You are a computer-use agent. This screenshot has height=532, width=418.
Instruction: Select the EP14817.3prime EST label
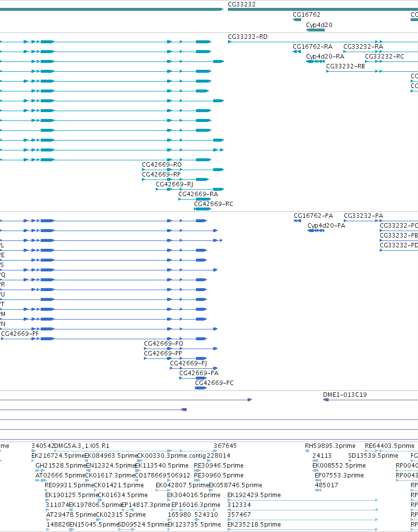(145, 505)
